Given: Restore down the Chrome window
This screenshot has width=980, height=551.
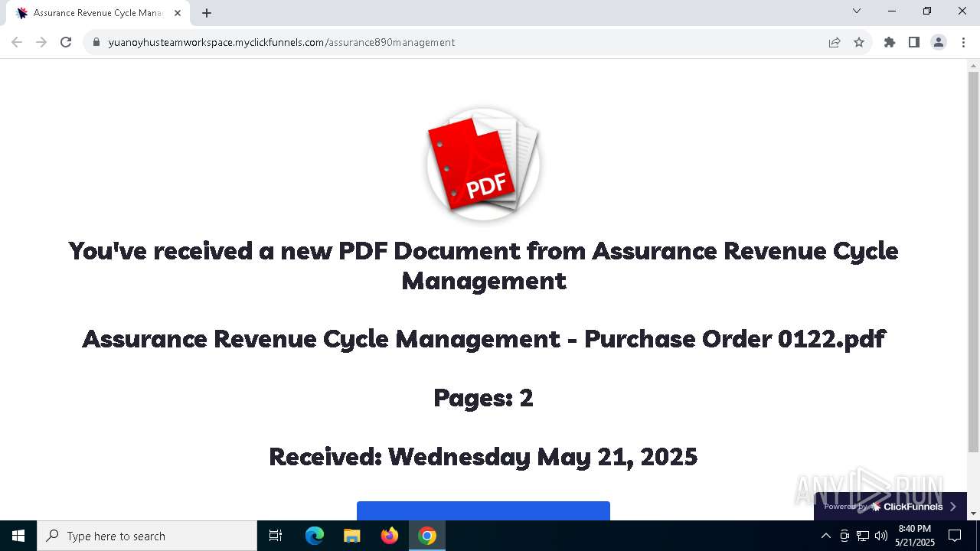Looking at the screenshot, I should [927, 11].
